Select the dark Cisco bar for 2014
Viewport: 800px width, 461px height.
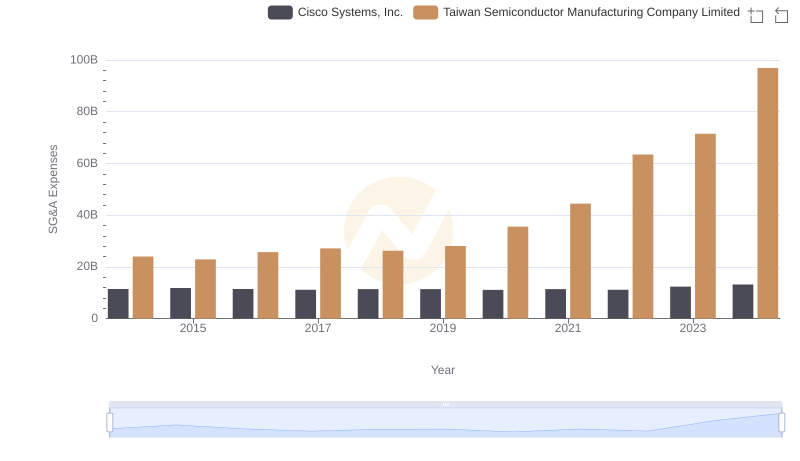(118, 304)
